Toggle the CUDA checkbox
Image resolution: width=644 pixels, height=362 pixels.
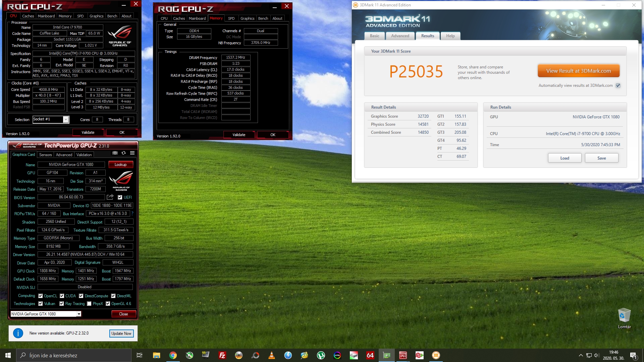[62, 296]
